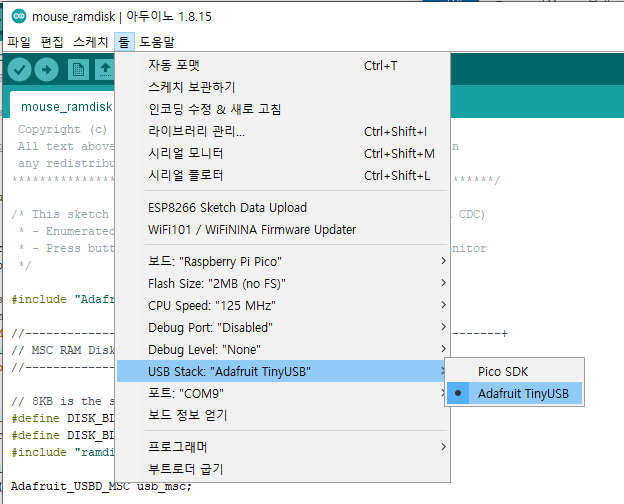Click the Verify checkmark toolbar icon
This screenshot has height=504, width=624.
click(19, 70)
